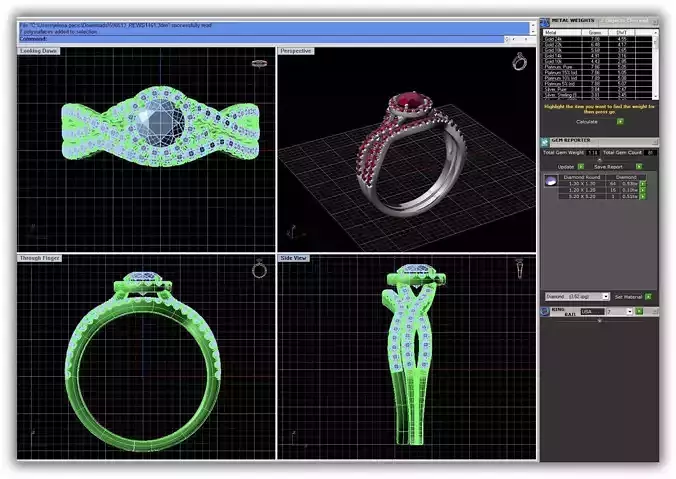This screenshot has height=479, width=676.
Task: Click the Calculate label
Action: tap(587, 122)
